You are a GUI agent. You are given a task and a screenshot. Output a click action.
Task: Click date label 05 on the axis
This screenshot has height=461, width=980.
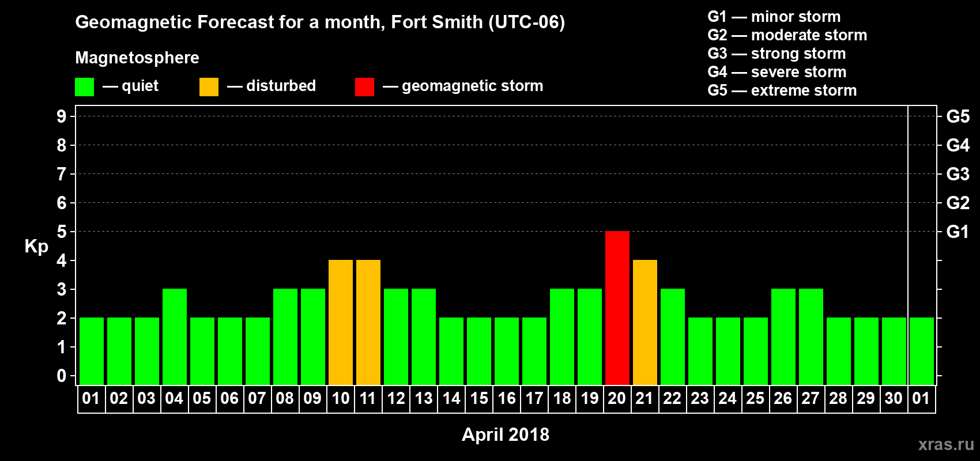pos(202,398)
